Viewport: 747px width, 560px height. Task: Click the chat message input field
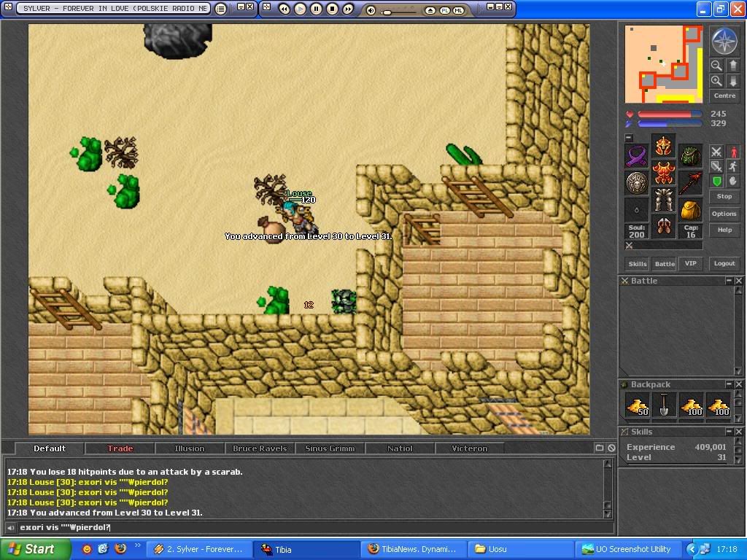coord(315,528)
